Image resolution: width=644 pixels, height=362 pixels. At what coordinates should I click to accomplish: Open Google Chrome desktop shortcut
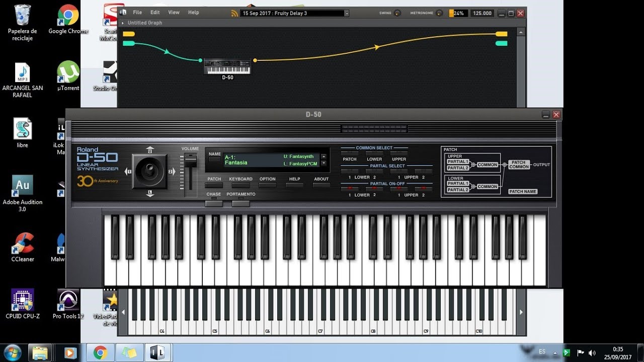[68, 20]
